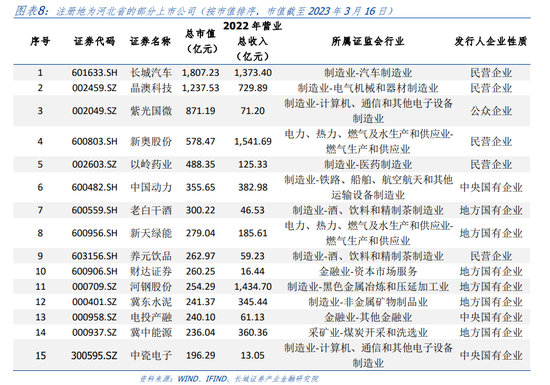The width and height of the screenshot is (550, 385).
Task: Select the company name 晶澳科技
Action: coord(151,88)
